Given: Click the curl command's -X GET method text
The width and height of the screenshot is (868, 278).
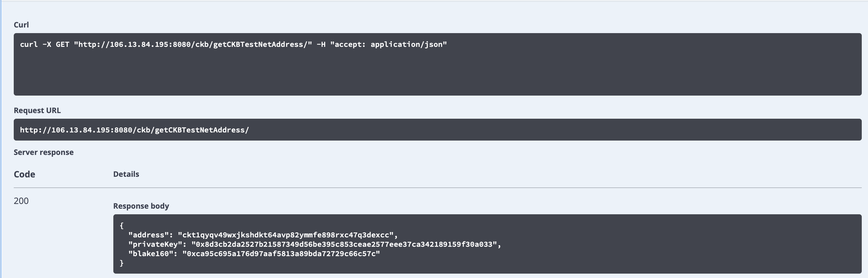Looking at the screenshot, I should (56, 44).
